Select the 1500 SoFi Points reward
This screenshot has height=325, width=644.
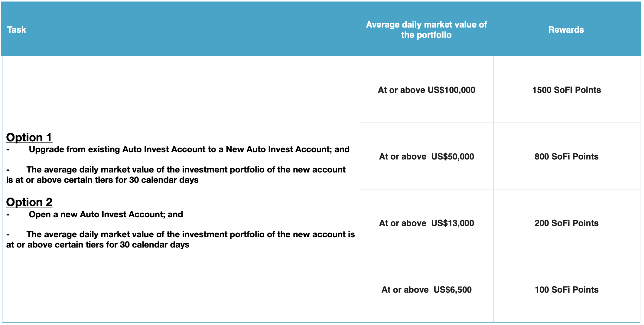(x=566, y=90)
